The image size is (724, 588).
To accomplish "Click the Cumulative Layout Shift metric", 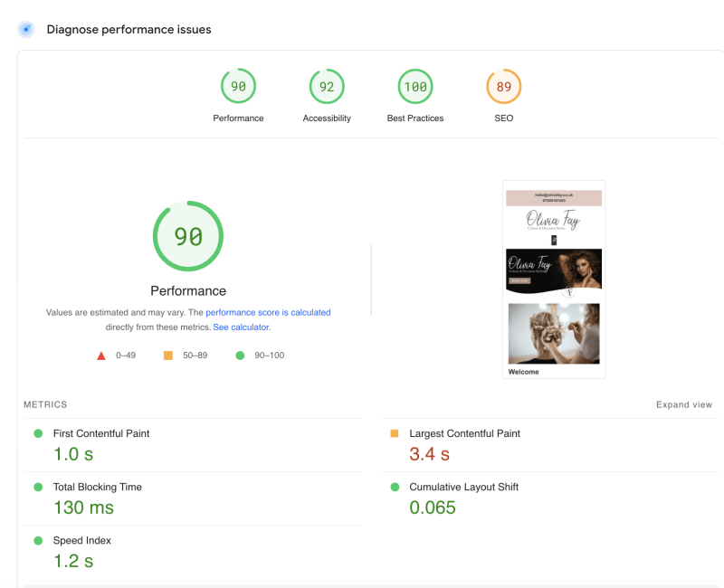I will click(x=463, y=488).
